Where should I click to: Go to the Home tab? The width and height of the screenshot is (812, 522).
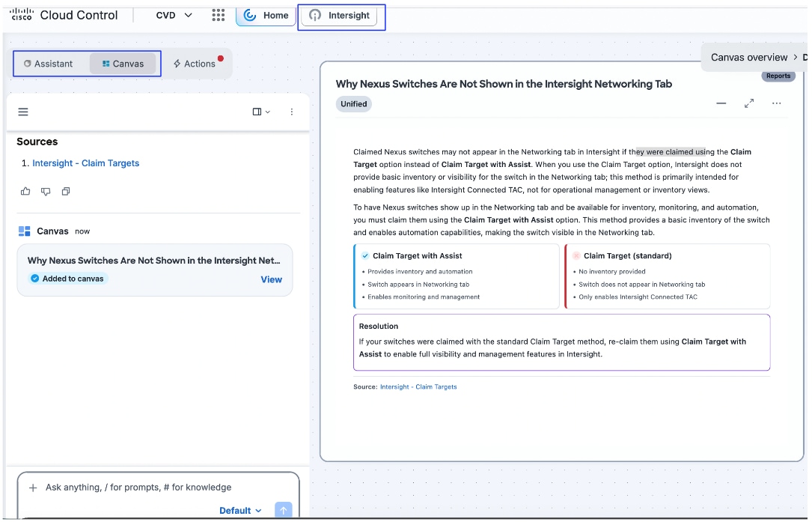pyautogui.click(x=266, y=16)
